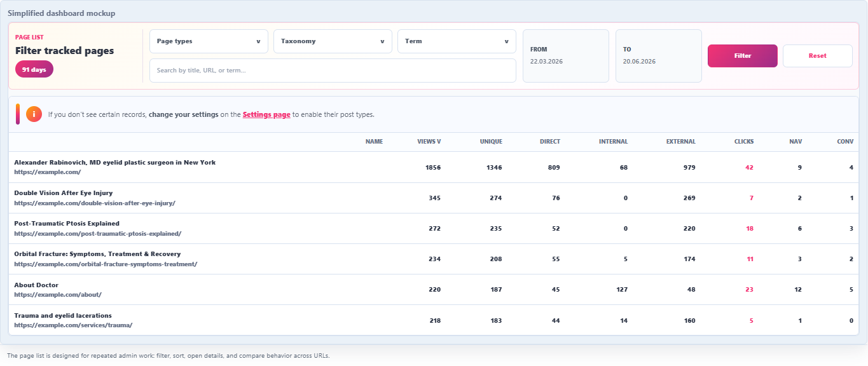Screen dimensions: 868x366
Task: Click the https://example.com/ URL
Action: (x=48, y=172)
